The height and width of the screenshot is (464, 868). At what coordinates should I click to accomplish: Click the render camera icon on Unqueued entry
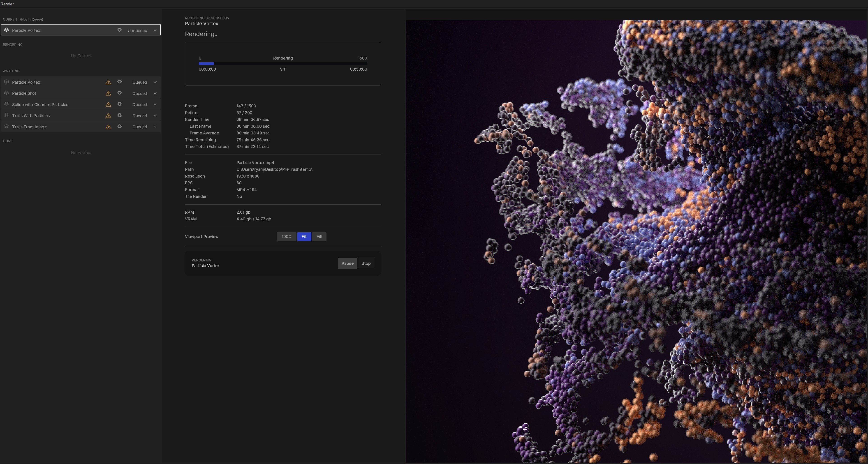click(120, 30)
